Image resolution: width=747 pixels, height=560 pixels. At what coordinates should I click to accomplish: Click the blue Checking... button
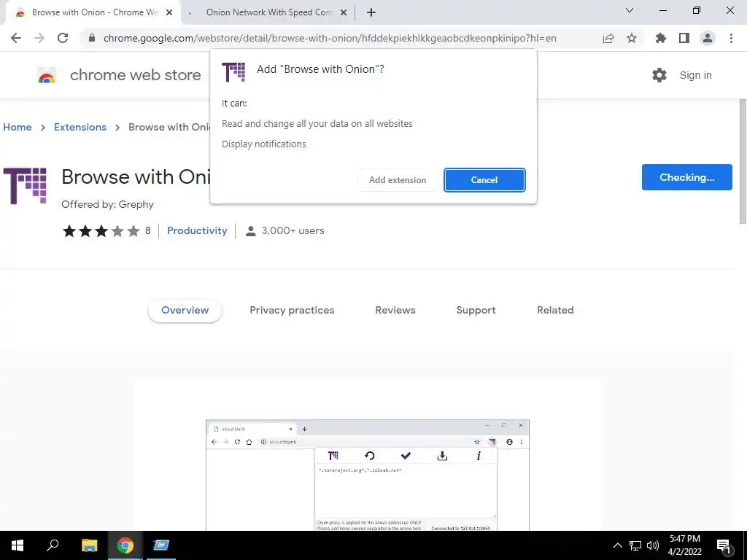click(686, 177)
